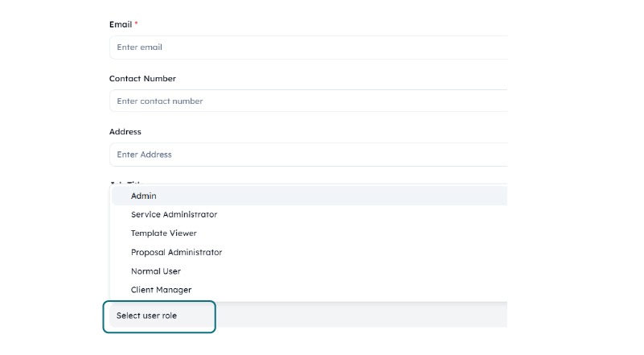644x355 pixels.
Task: Choose the Normal User role
Action: tap(156, 271)
